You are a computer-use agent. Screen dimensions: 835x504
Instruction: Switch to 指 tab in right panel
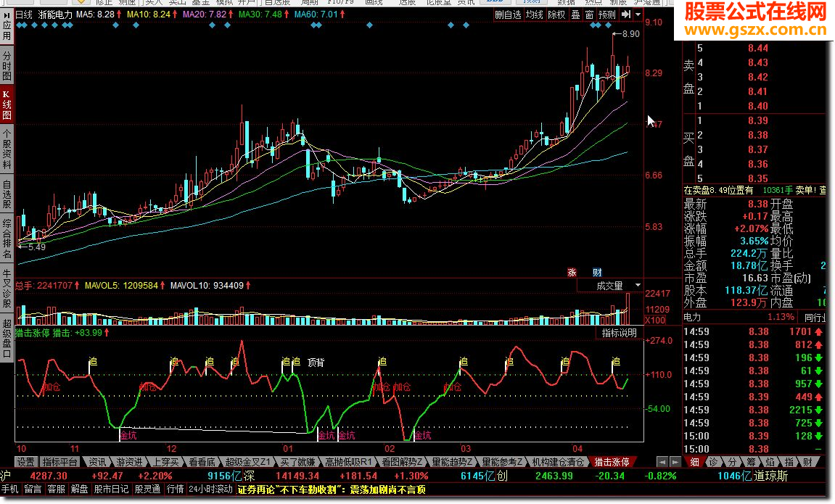tap(789, 462)
